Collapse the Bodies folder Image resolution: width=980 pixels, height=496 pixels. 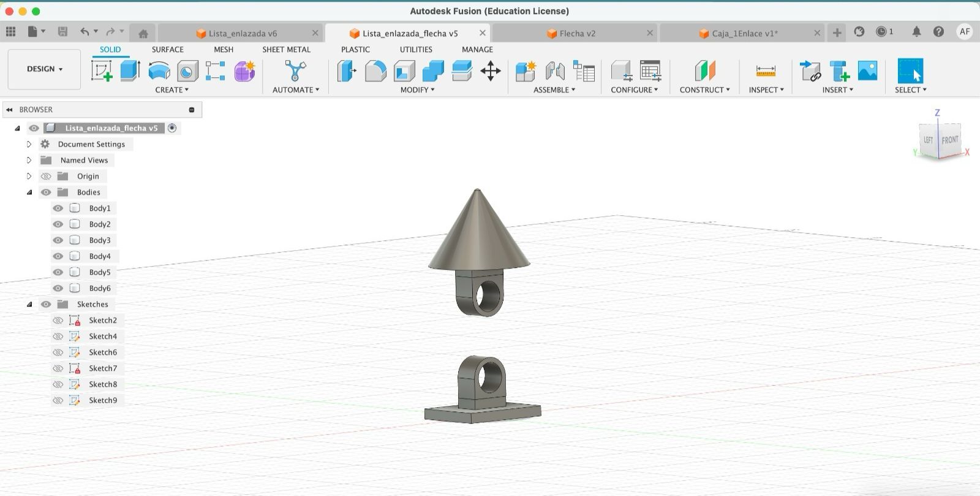(29, 192)
